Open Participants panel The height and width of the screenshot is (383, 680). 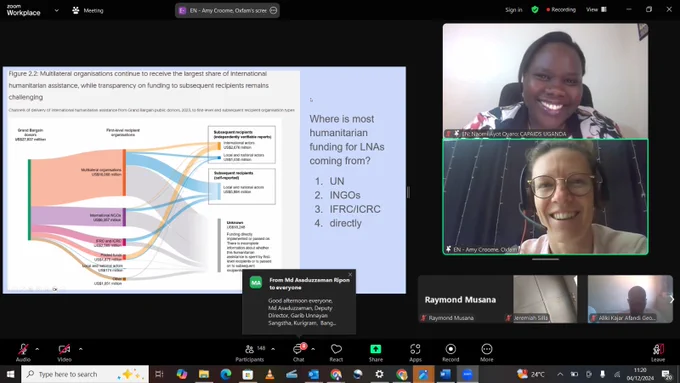pyautogui.click(x=250, y=352)
